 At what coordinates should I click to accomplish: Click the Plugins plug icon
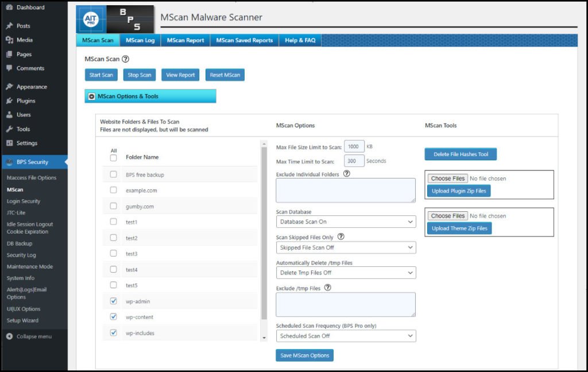tap(9, 101)
